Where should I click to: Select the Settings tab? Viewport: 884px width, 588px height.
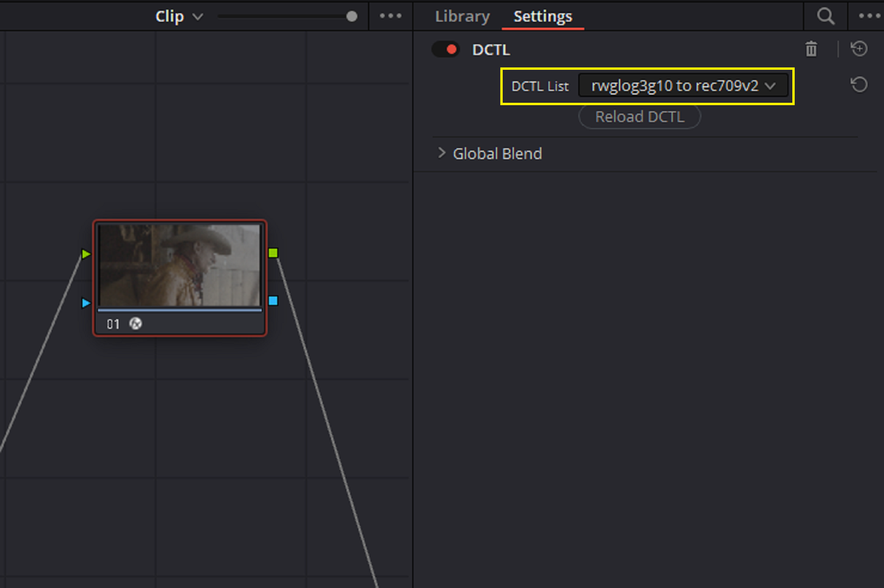pos(543,16)
